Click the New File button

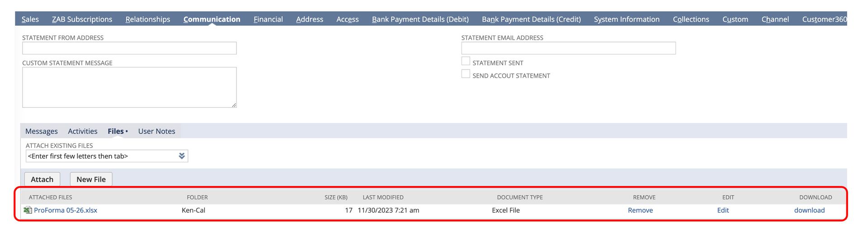coord(91,179)
